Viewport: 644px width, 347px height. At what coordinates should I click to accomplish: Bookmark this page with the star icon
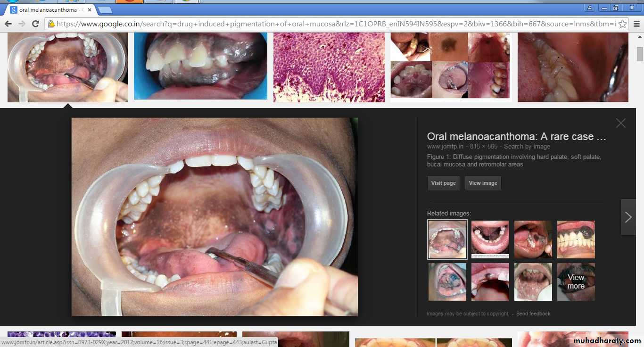[x=622, y=24]
